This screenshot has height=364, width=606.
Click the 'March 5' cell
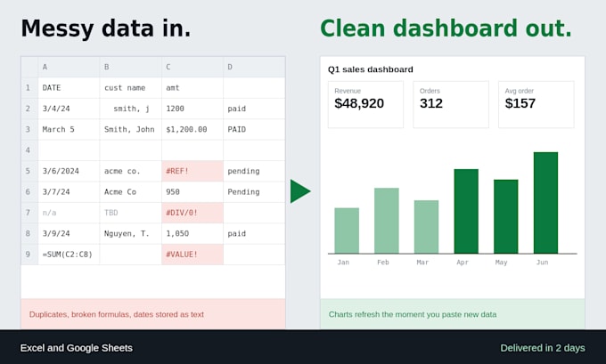(x=69, y=129)
